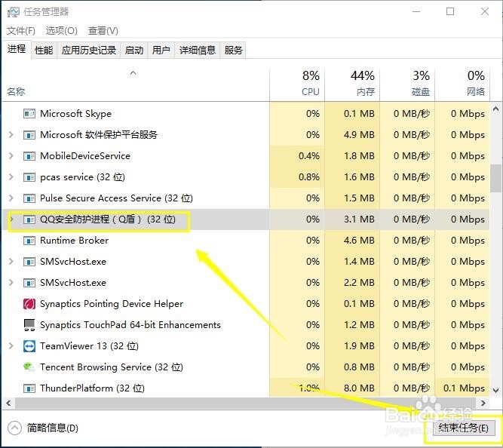Expand the SMSvcHost.exe row using 1.4 MB
This screenshot has height=448, width=503.
11,262
